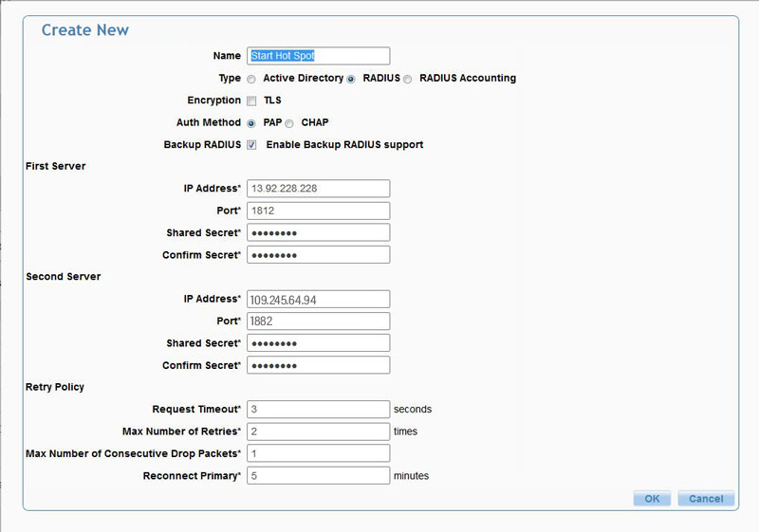
Task: Click Second Server Port field 1882
Action: (318, 321)
